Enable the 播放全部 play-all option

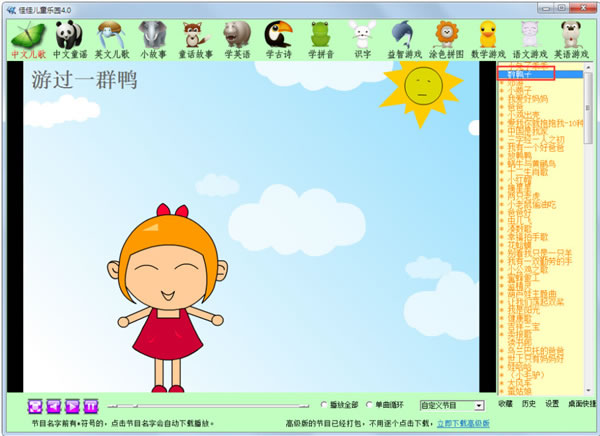pos(324,405)
